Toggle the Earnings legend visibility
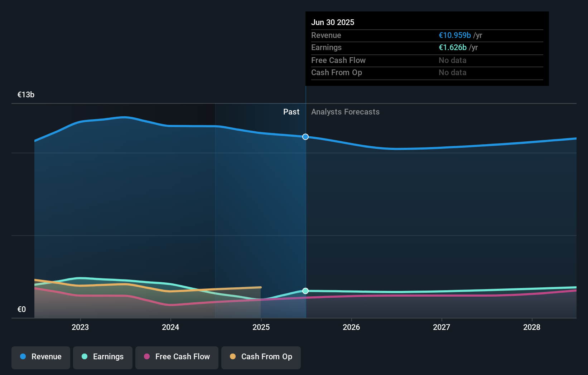Screen dimensions: 588x375 (103, 357)
